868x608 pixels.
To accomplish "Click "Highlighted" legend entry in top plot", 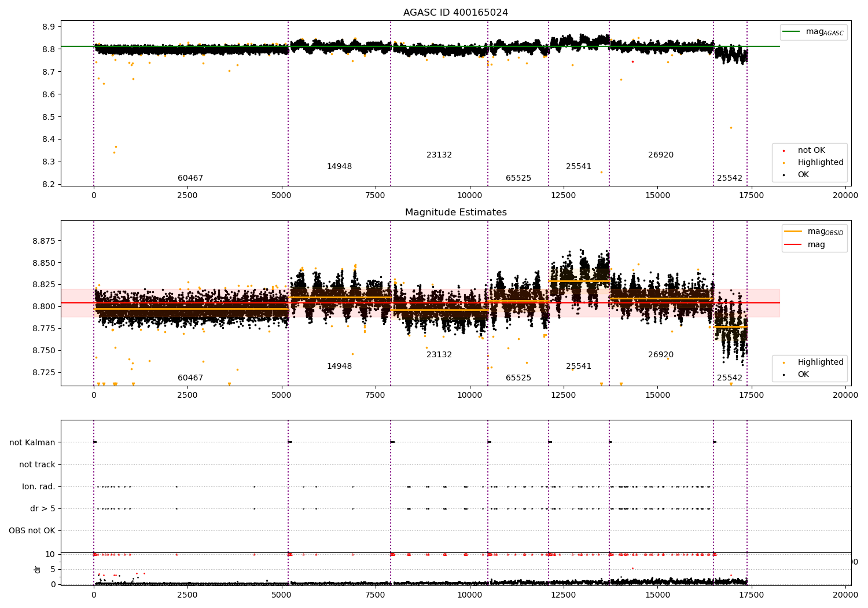I will pyautogui.click(x=821, y=162).
